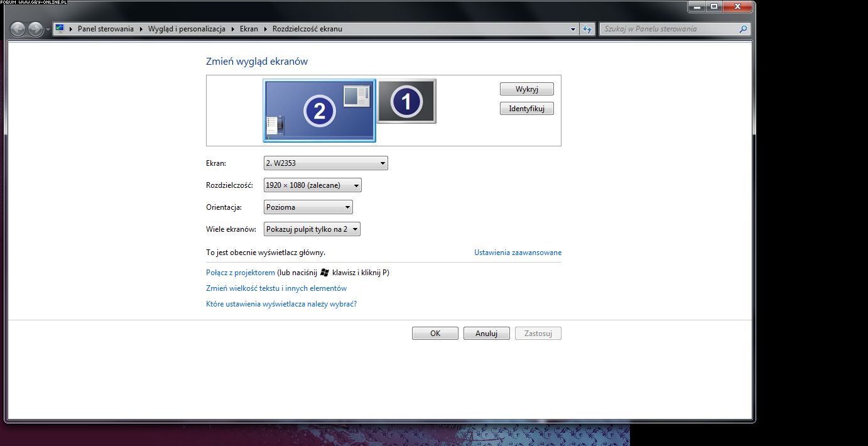Click 'Wygląd i personalizacja' breadcrumb

click(x=187, y=29)
